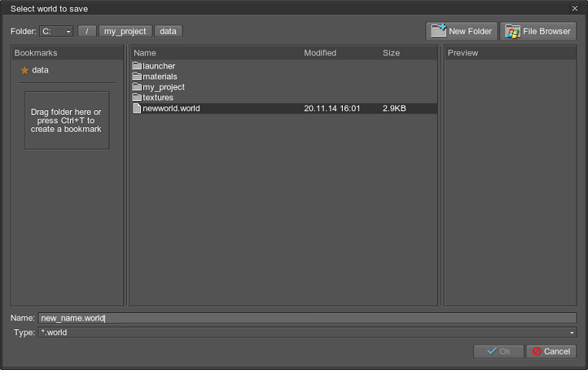The image size is (588, 370).
Task: Click the materials folder icon
Action: click(x=137, y=77)
